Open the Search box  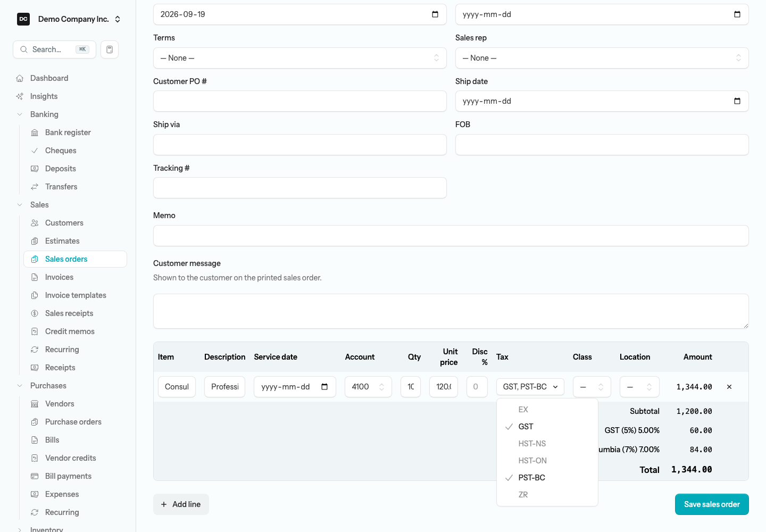(54, 49)
